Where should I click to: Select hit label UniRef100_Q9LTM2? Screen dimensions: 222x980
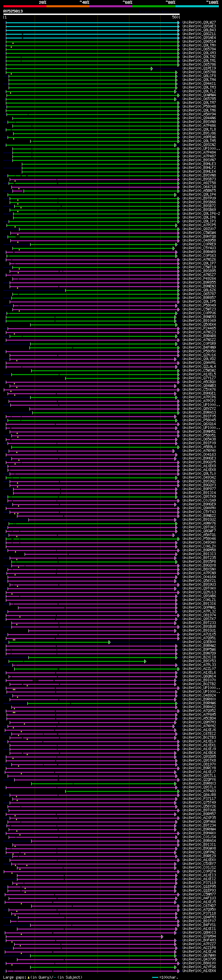coord(199,57)
